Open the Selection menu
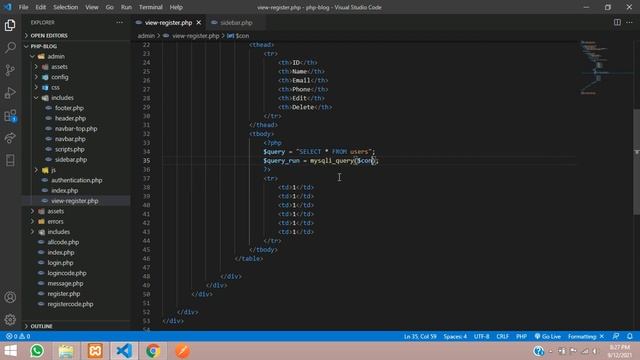The image size is (640, 360). point(65,7)
